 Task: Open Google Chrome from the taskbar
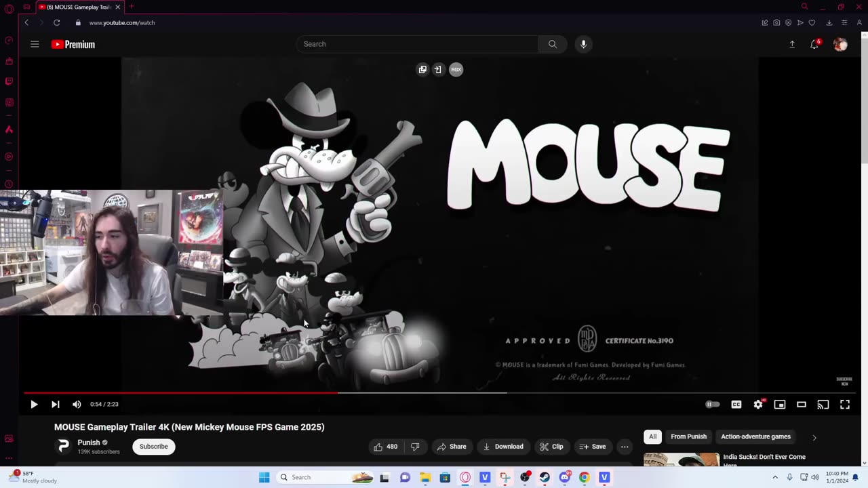pos(585,477)
